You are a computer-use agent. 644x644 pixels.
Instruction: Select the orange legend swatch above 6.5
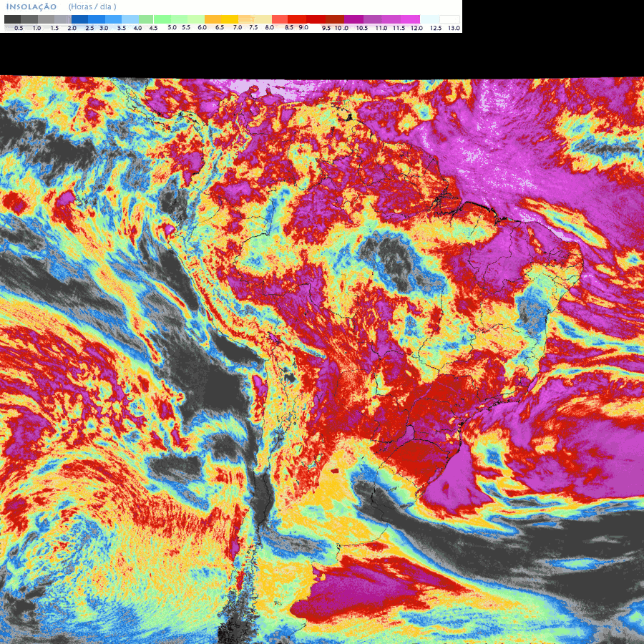[x=213, y=19]
